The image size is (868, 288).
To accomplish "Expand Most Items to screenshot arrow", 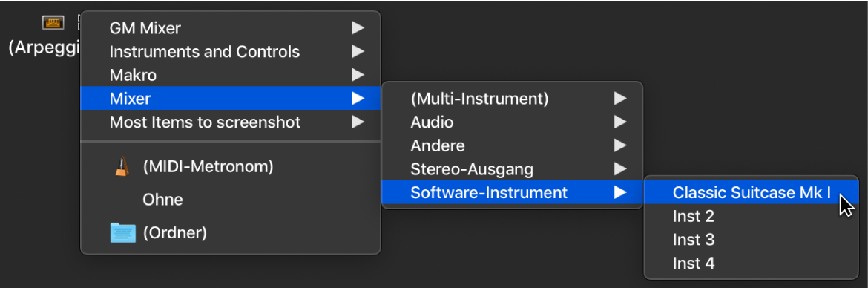I will tap(358, 122).
